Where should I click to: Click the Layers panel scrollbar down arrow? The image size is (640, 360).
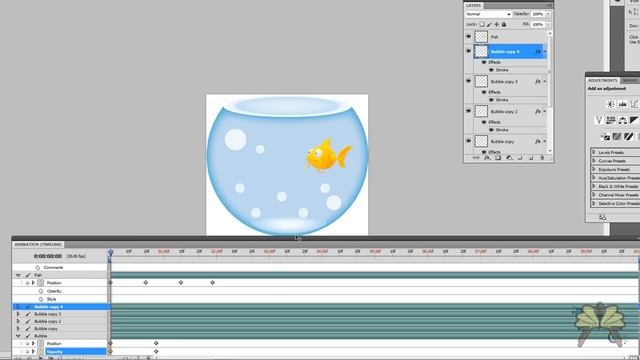click(x=550, y=151)
